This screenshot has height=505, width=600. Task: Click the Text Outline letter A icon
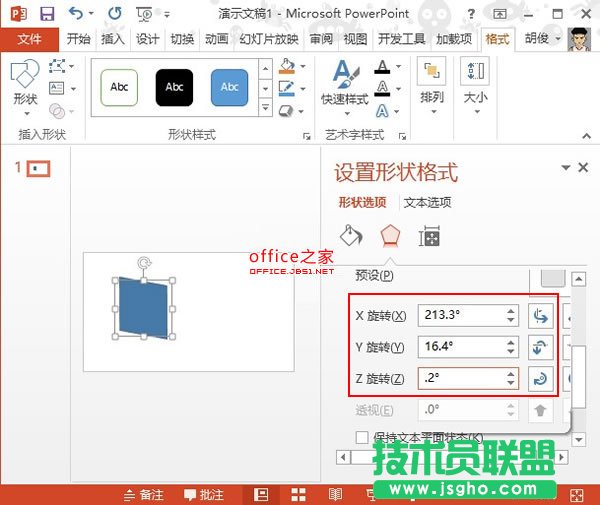[382, 88]
